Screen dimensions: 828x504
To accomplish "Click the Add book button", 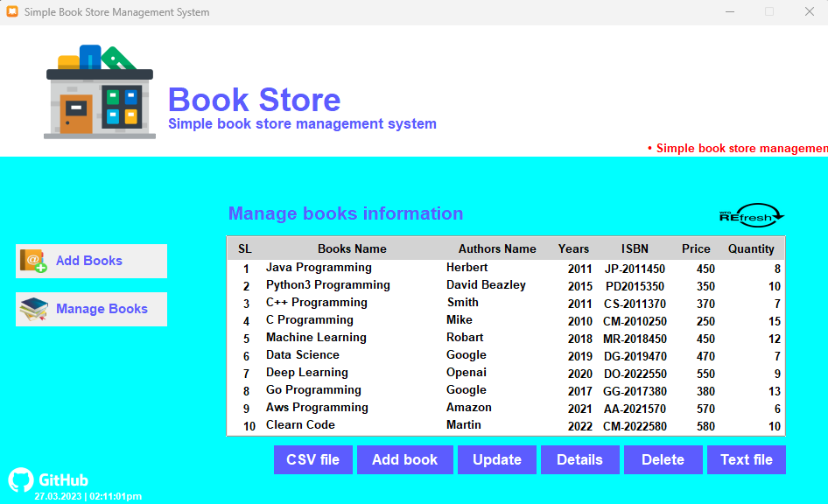I will click(x=405, y=459).
